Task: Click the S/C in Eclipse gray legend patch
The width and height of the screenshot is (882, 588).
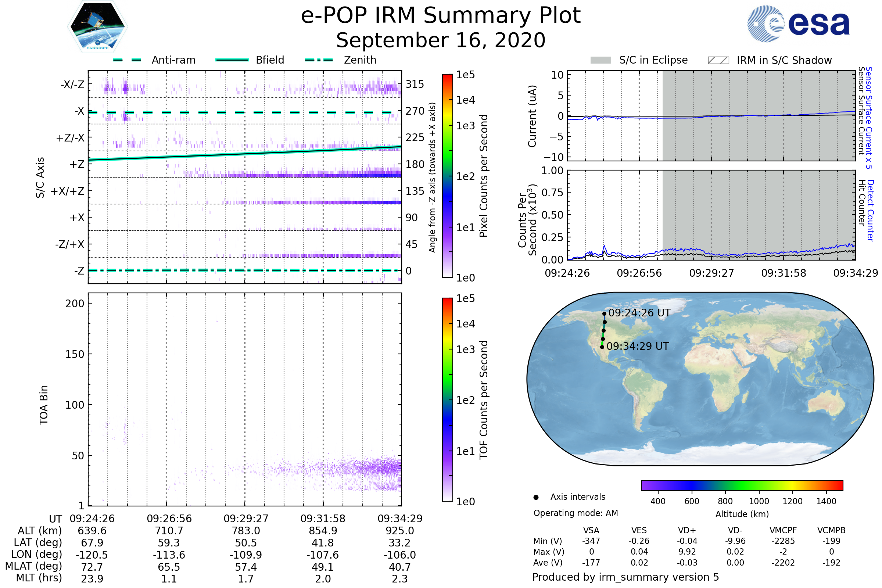Action: pos(601,60)
